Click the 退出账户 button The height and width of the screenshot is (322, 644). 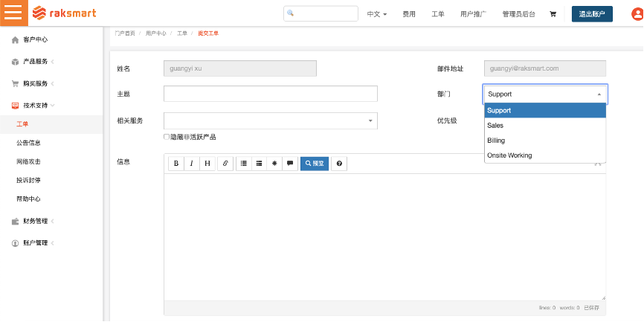click(x=592, y=14)
